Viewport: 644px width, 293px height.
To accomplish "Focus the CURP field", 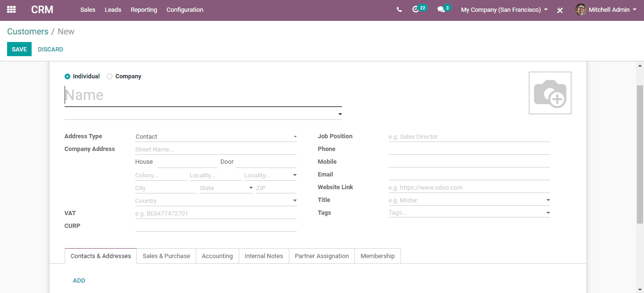I will click(x=216, y=226).
